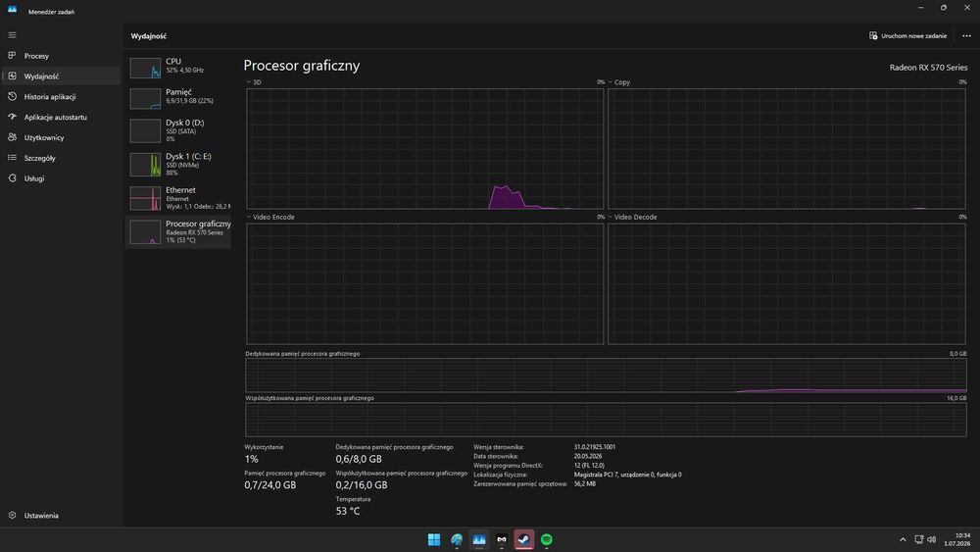This screenshot has height=552, width=980.
Task: Click the Radeon RX 570 Series title
Action: [x=928, y=68]
